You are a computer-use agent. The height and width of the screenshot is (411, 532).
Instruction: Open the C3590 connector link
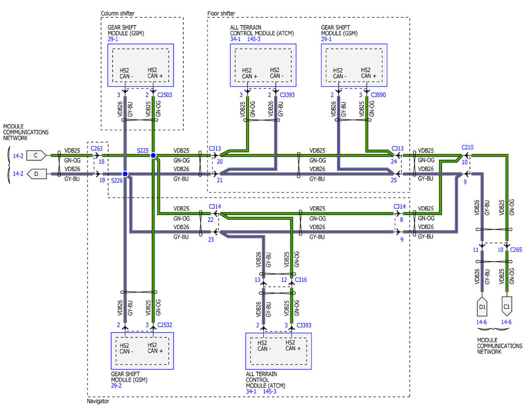pyautogui.click(x=379, y=94)
